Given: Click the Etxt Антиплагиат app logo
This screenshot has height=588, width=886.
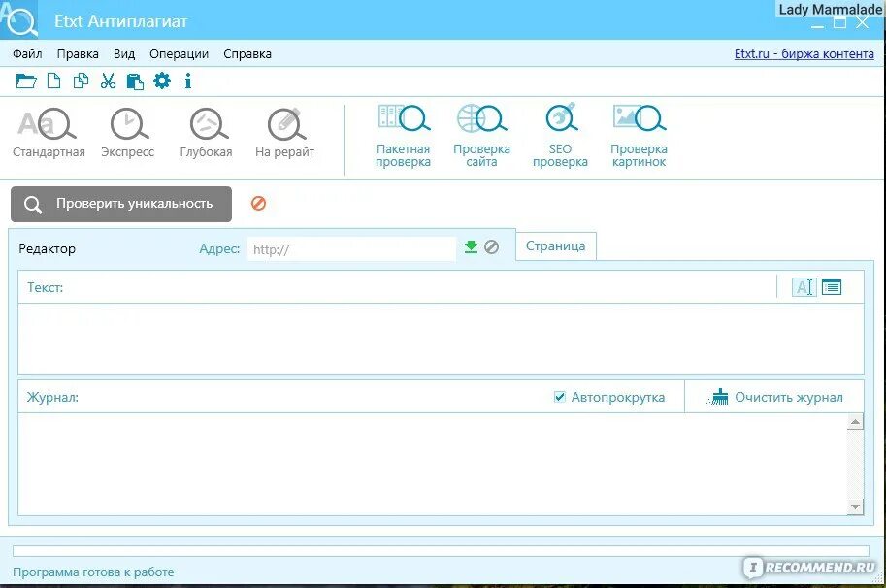Looking at the screenshot, I should 19,19.
